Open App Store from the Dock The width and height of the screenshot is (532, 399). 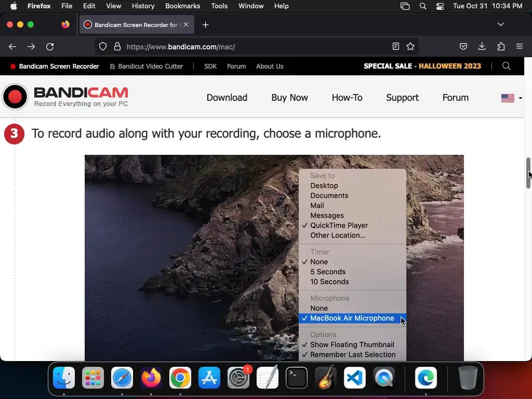click(209, 378)
